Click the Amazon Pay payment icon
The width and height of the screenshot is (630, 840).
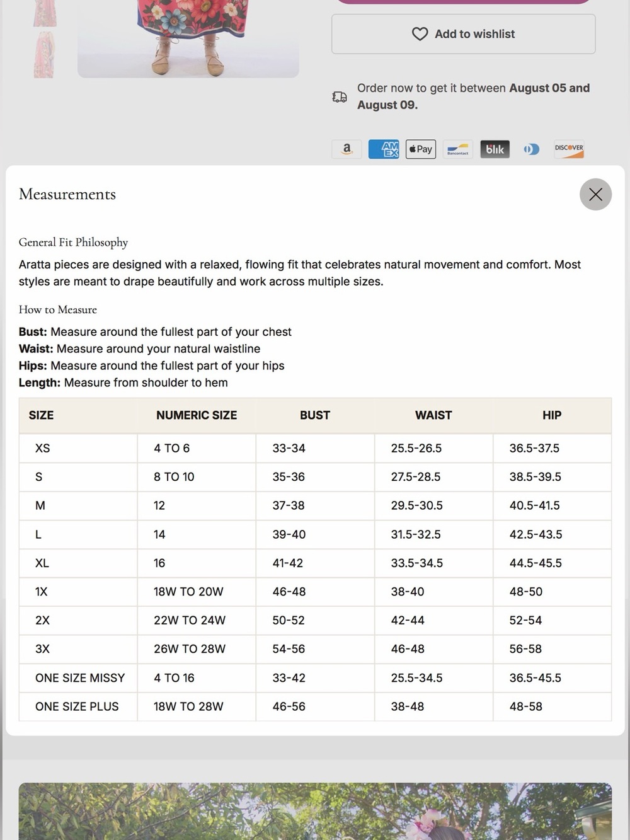pos(346,149)
